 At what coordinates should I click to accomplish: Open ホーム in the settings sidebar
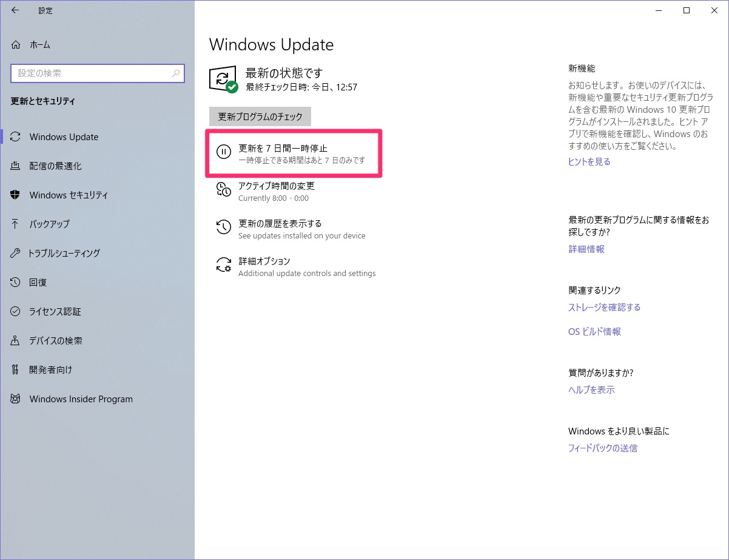pos(97,45)
